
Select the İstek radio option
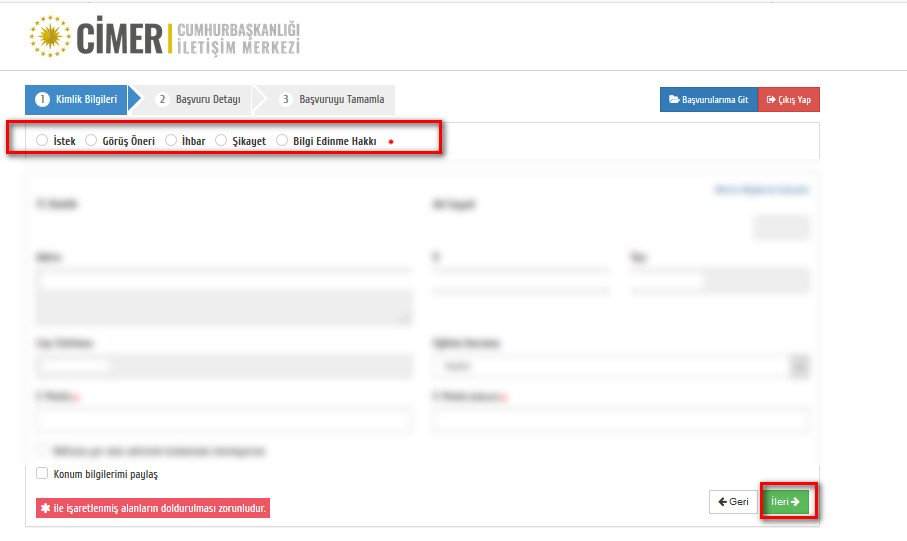42,141
